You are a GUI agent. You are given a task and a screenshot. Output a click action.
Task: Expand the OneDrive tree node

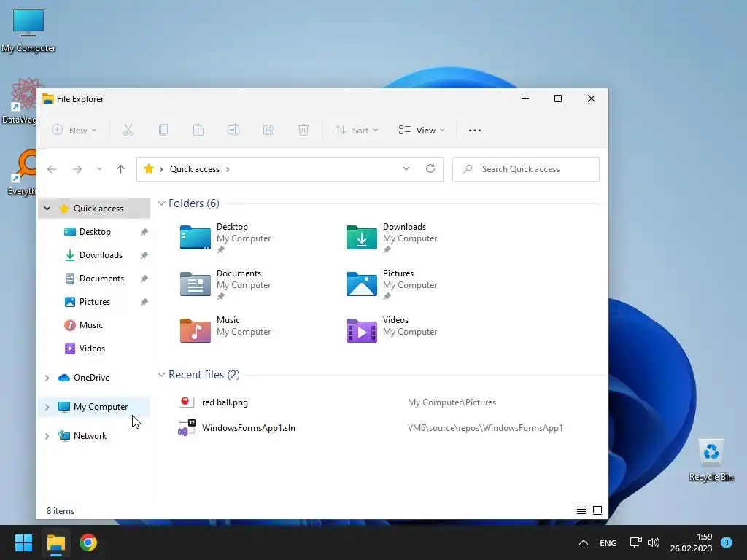47,378
